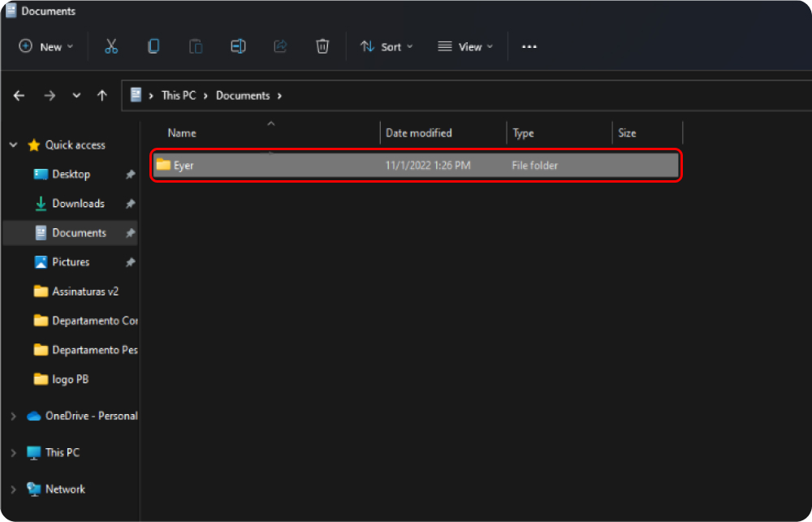Select Quick access in the sidebar

tap(75, 145)
